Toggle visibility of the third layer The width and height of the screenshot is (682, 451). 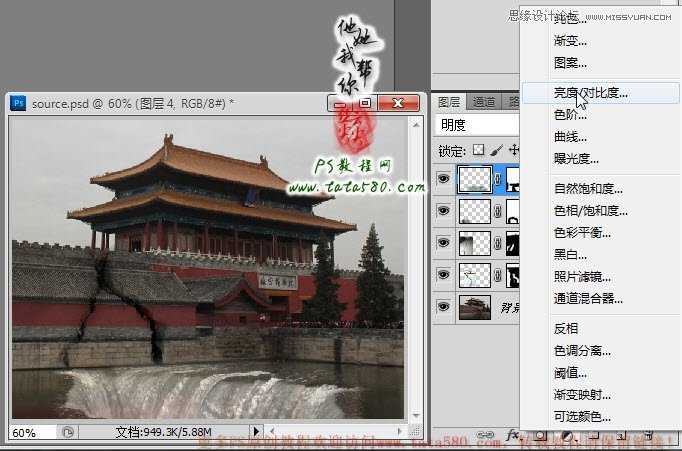(443, 242)
